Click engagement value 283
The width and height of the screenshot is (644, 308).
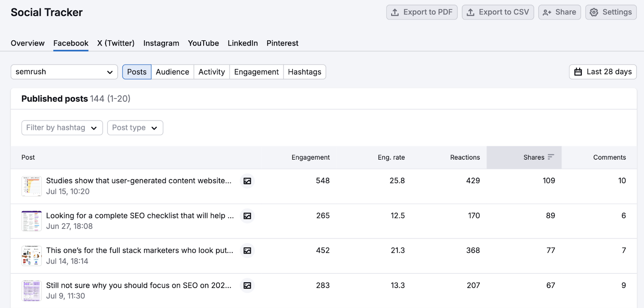coord(323,285)
